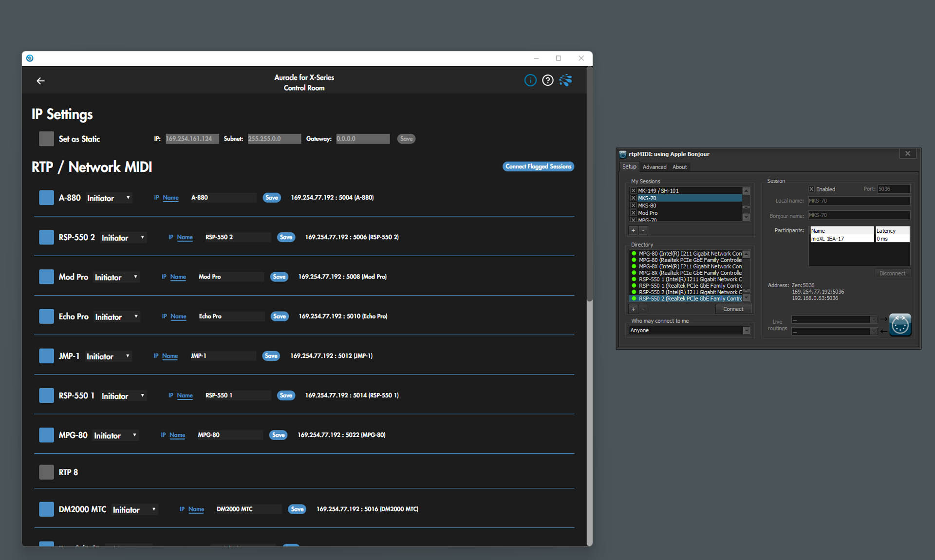
Task: Open the info icon in Auracle header
Action: pos(530,80)
